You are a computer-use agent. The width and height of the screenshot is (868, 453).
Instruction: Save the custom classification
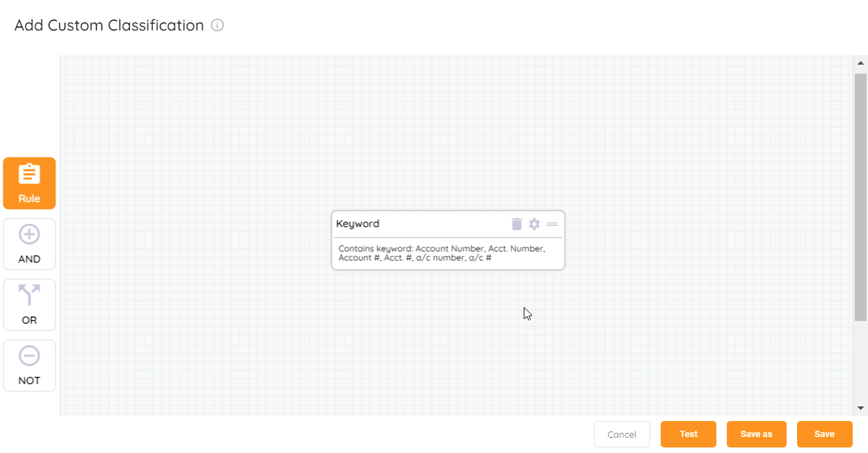(x=824, y=434)
